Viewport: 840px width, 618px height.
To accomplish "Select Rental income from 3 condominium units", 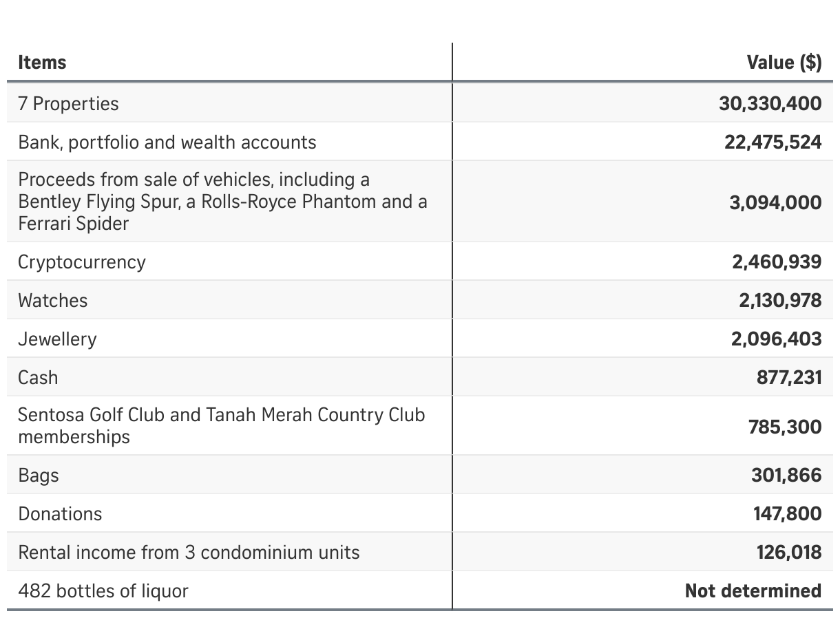I will (189, 553).
